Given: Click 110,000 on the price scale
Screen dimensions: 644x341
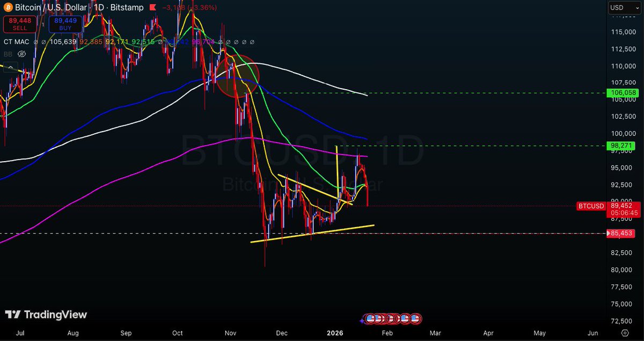Looking at the screenshot, I should (x=623, y=66).
